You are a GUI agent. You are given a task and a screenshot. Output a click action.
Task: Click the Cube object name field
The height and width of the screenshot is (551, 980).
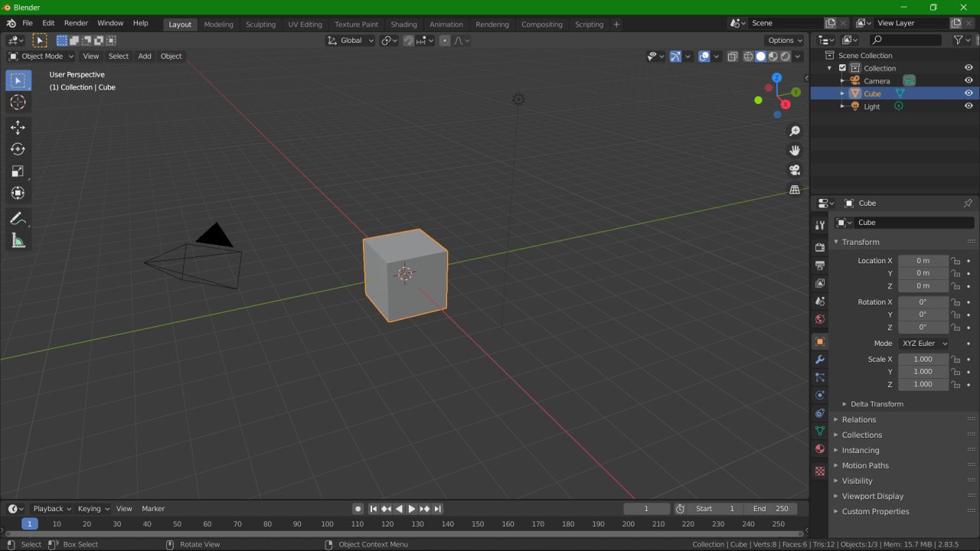click(915, 223)
